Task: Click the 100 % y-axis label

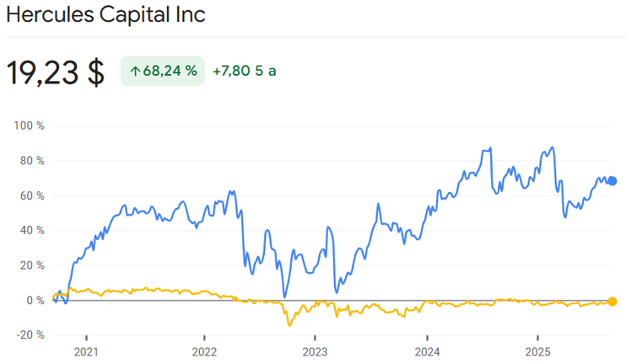Action: pos(29,126)
